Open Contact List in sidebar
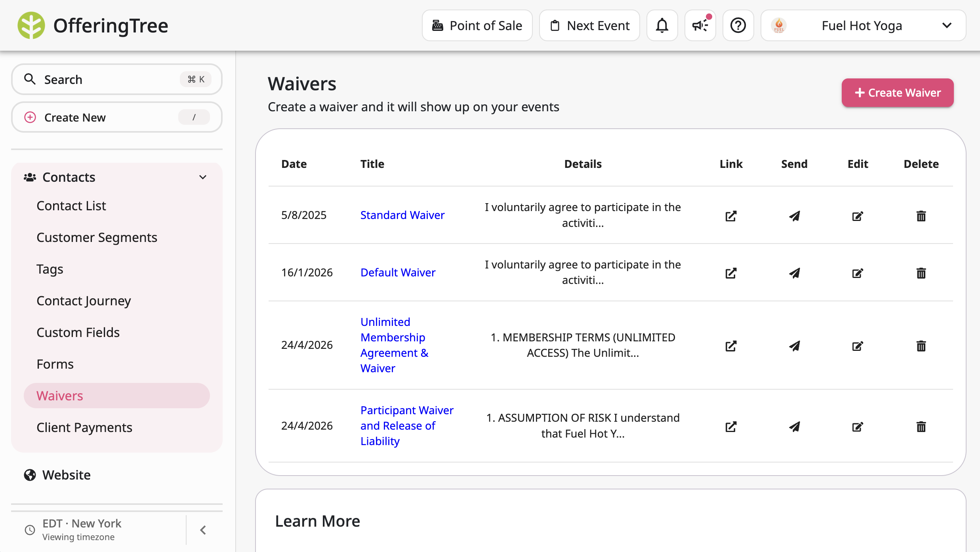Screen dimensions: 980x552 pyautogui.click(x=71, y=206)
